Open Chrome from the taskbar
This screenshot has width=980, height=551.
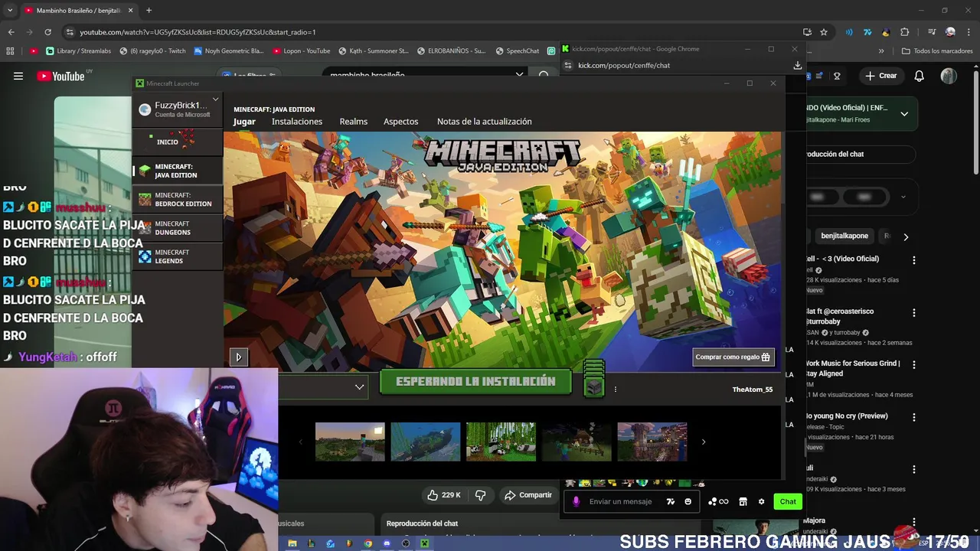coord(367,543)
